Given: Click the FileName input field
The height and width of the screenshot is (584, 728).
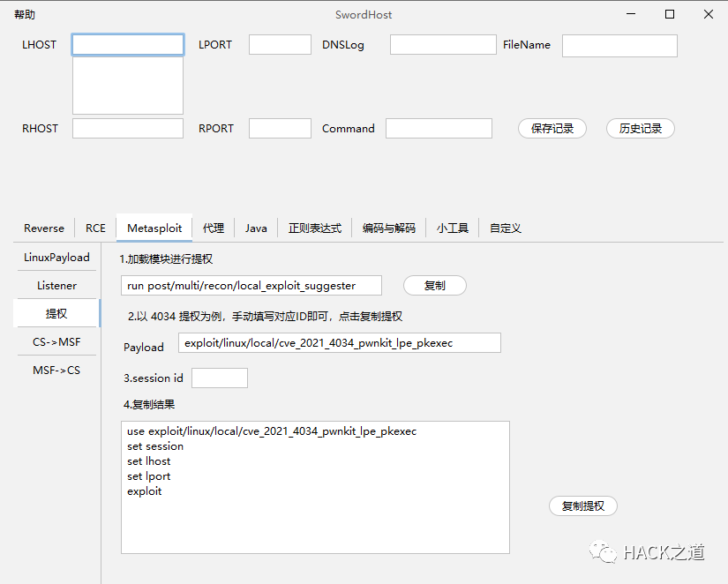Looking at the screenshot, I should [619, 46].
